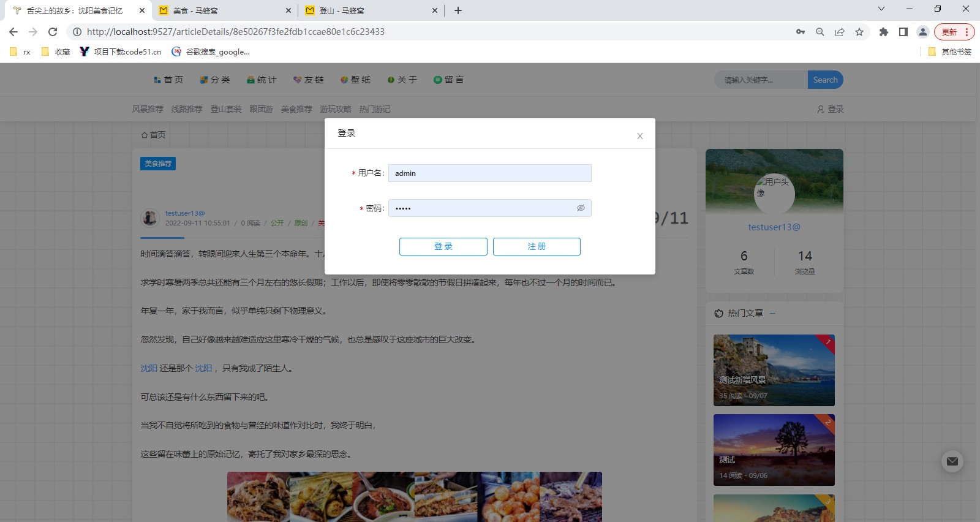Open the extensions puzzle icon
The height and width of the screenshot is (522, 980).
(x=884, y=32)
